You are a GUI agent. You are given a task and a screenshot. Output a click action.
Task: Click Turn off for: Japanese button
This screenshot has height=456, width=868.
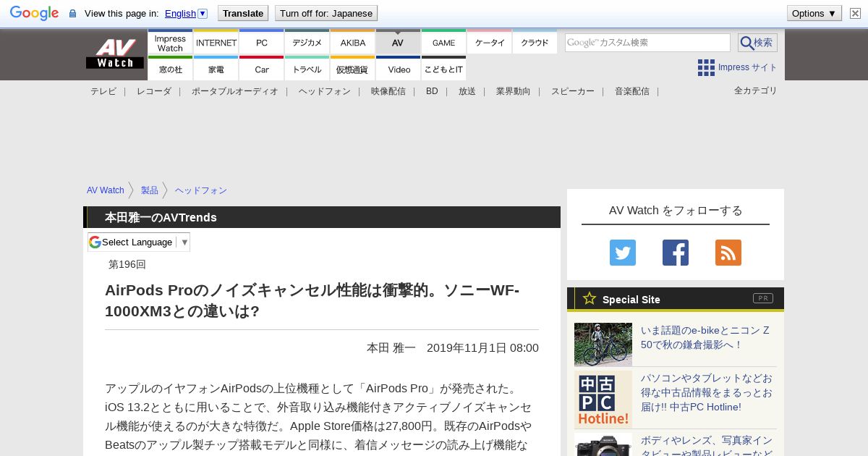click(x=326, y=13)
